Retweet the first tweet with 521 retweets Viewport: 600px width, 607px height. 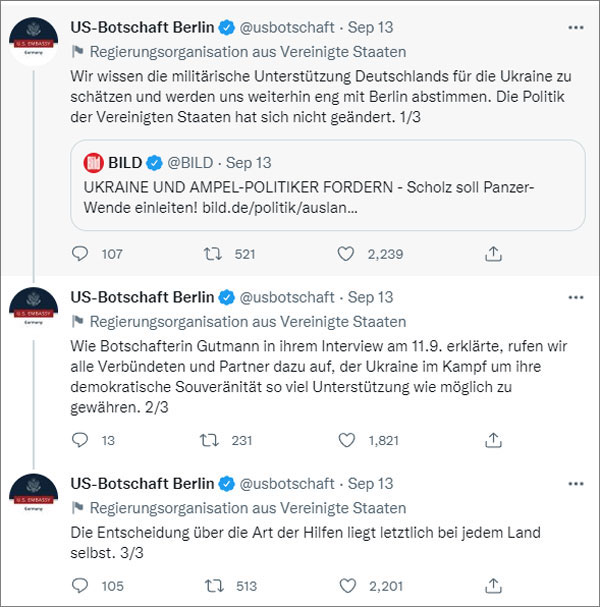tap(212, 254)
